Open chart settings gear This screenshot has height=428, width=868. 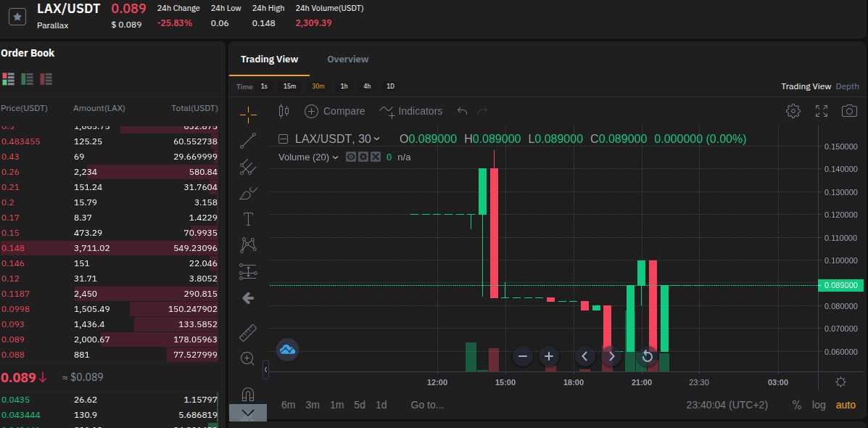click(793, 111)
